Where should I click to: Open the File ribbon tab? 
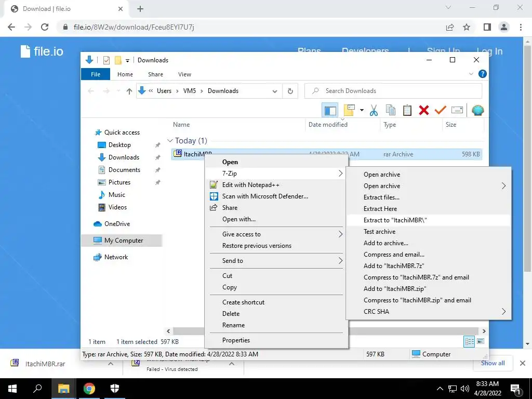point(96,74)
